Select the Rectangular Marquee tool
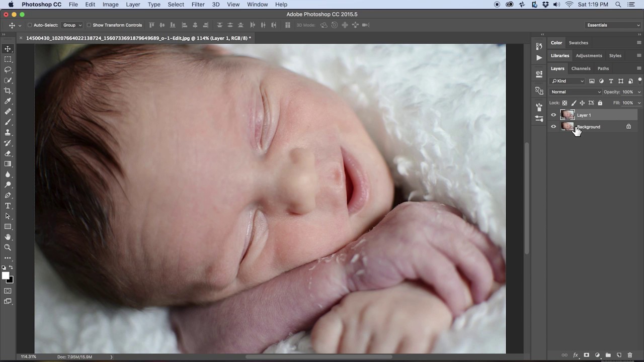Screen dimensions: 644x362 [x=8, y=59]
